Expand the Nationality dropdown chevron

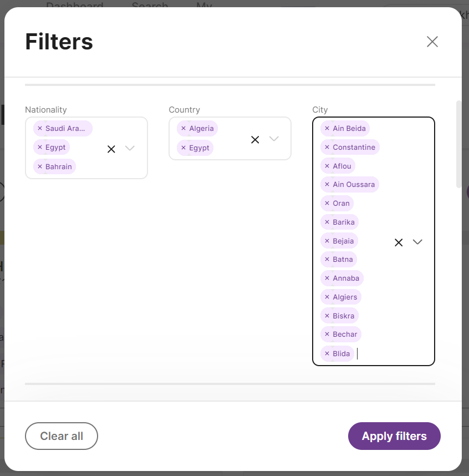pos(130,148)
